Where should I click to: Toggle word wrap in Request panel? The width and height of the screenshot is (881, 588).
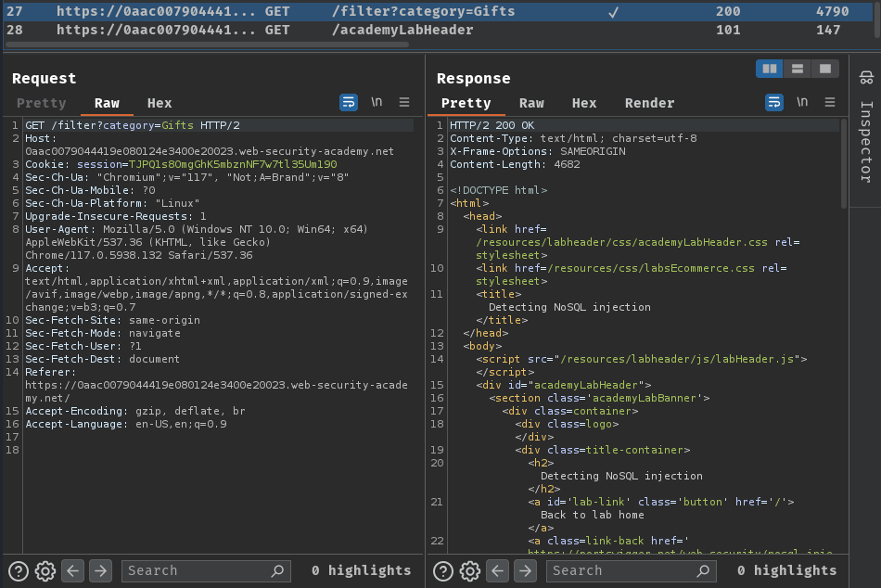tap(349, 102)
